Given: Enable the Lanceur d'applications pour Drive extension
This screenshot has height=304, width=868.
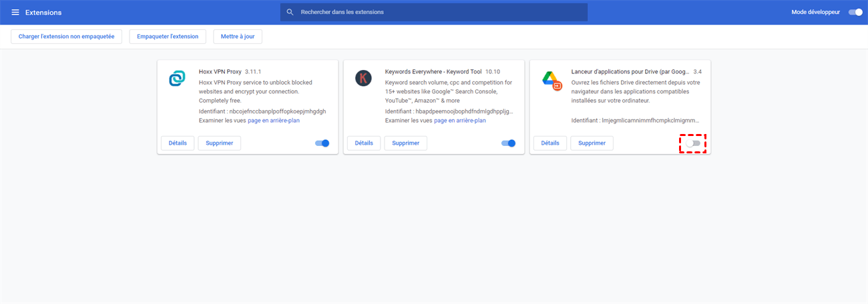Looking at the screenshot, I should [693, 143].
